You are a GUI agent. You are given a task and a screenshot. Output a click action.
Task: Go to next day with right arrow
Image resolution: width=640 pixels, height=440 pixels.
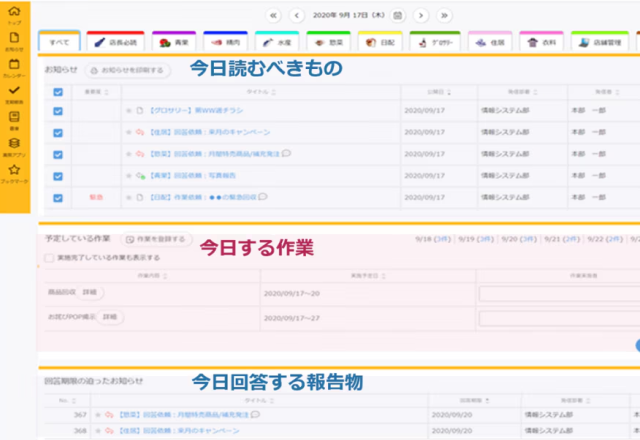(x=421, y=15)
